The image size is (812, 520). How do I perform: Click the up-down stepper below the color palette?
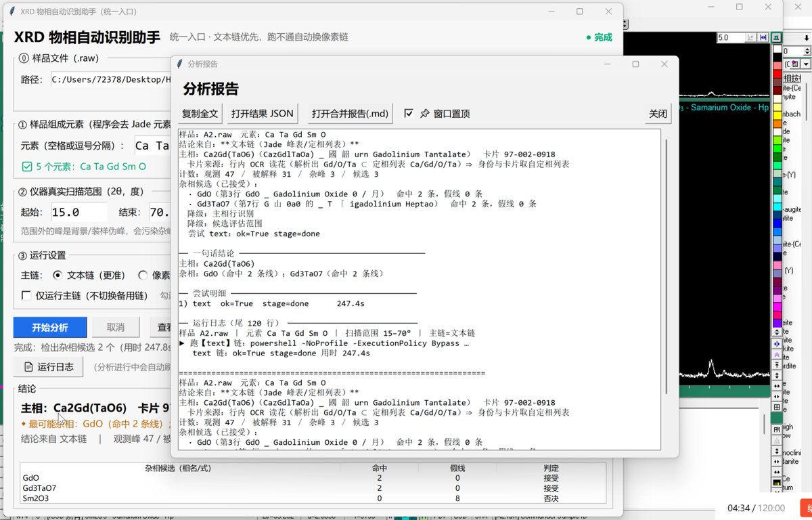tap(777, 331)
